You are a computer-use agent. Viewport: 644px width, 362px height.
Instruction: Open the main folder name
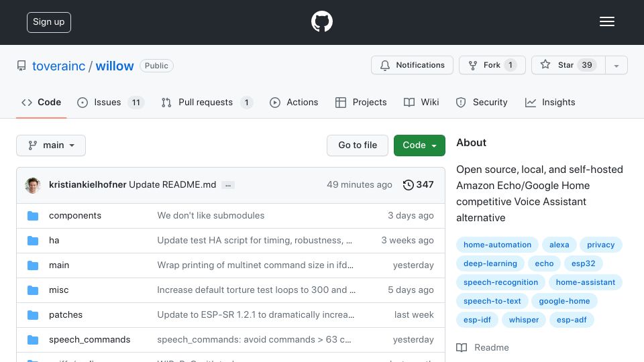pos(59,265)
